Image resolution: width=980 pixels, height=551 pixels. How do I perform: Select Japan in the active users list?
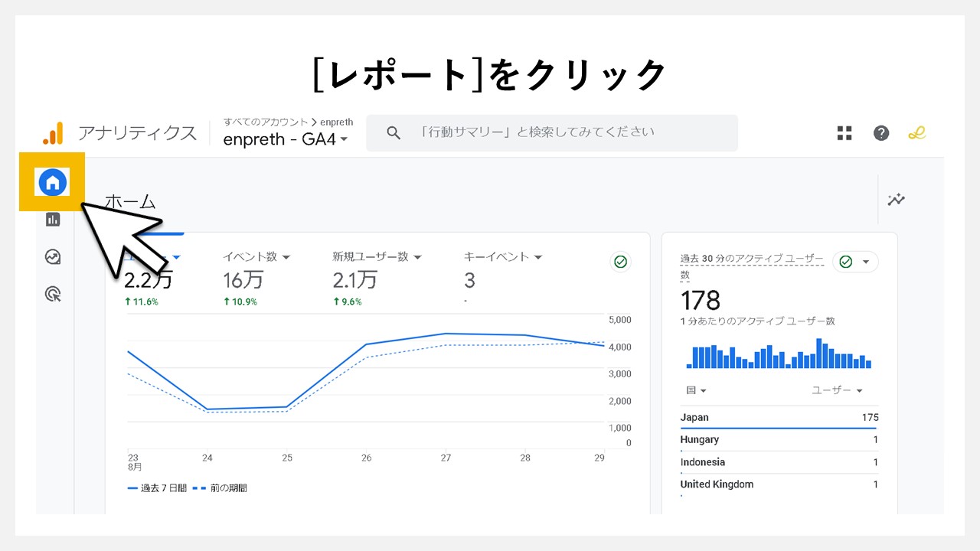(x=694, y=417)
